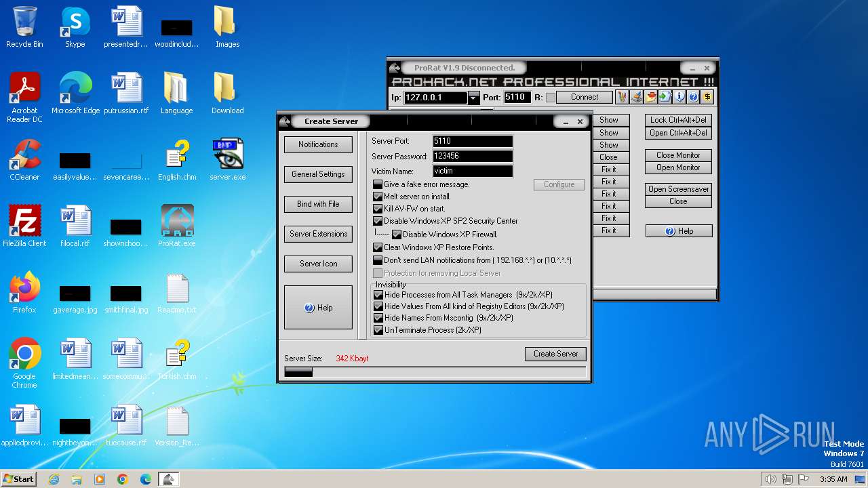Open the Recycle Bin desktop icon
868x488 pixels.
(x=24, y=28)
